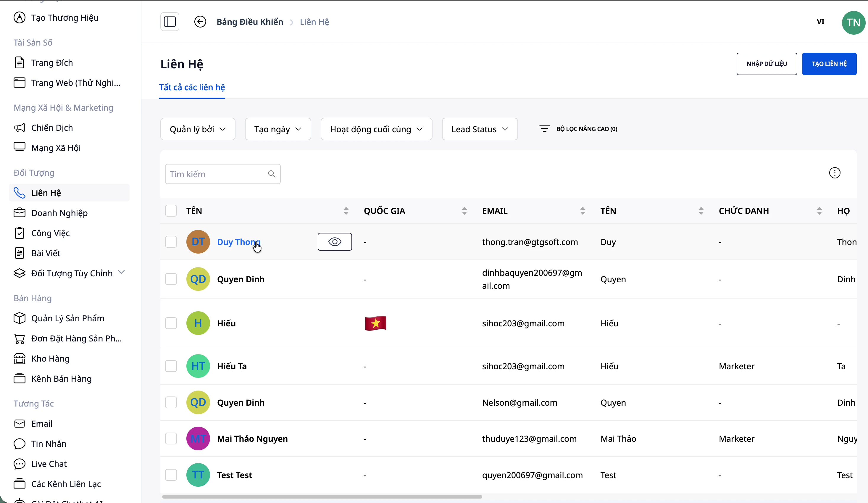868x503 pixels.
Task: Go to Doanh Nghiệp in sidebar
Action: coord(59,213)
